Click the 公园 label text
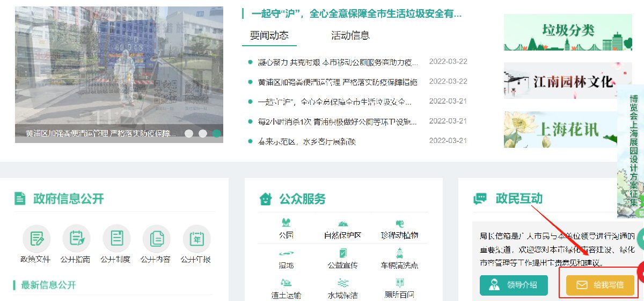The height and width of the screenshot is (301, 644). (286, 235)
